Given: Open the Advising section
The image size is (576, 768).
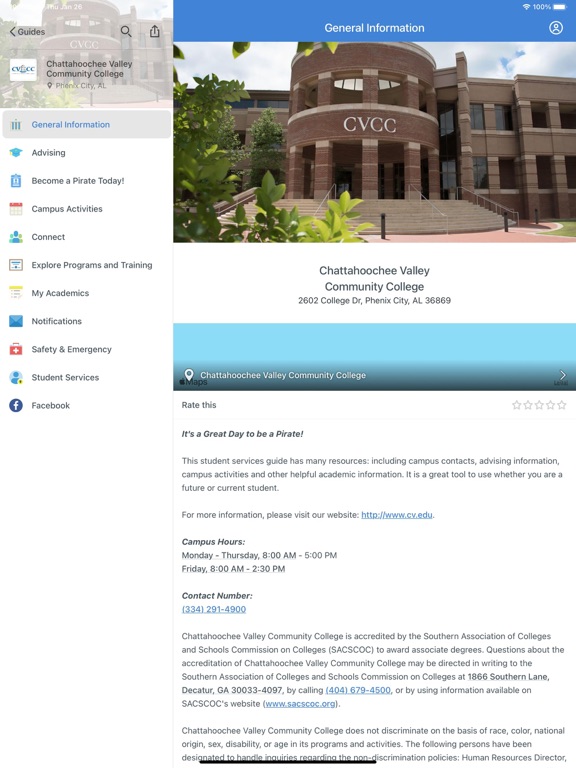Looking at the screenshot, I should pyautogui.click(x=87, y=152).
